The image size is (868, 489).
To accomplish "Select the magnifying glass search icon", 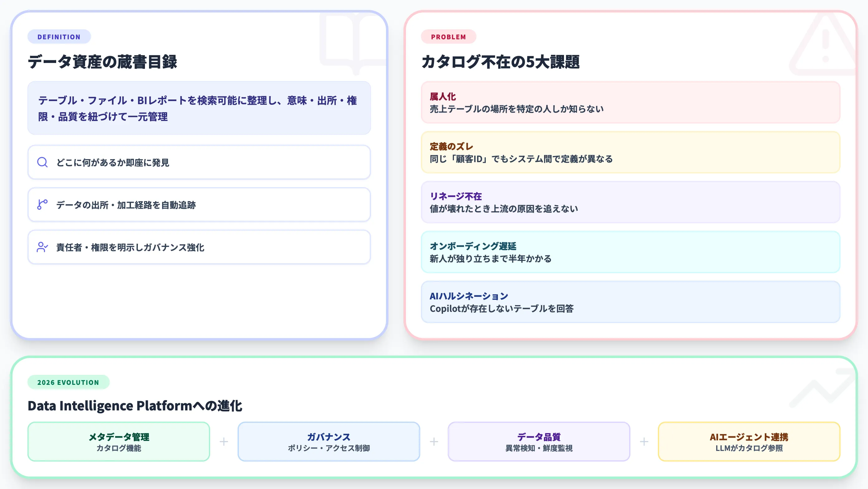I will pos(42,163).
